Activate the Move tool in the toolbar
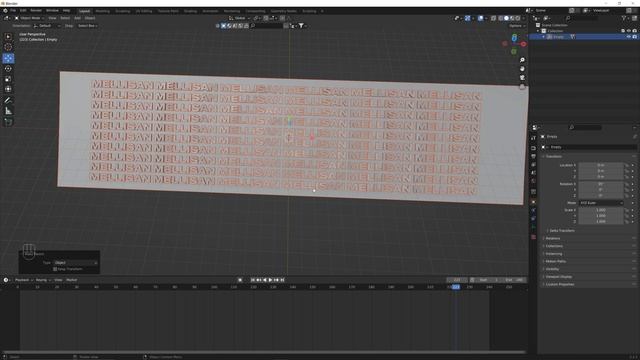 coord(8,58)
